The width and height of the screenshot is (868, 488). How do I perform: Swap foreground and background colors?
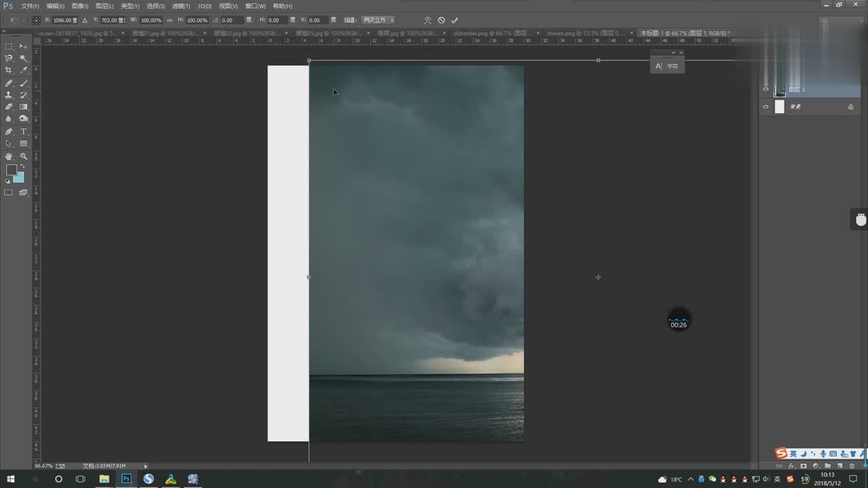pos(22,166)
